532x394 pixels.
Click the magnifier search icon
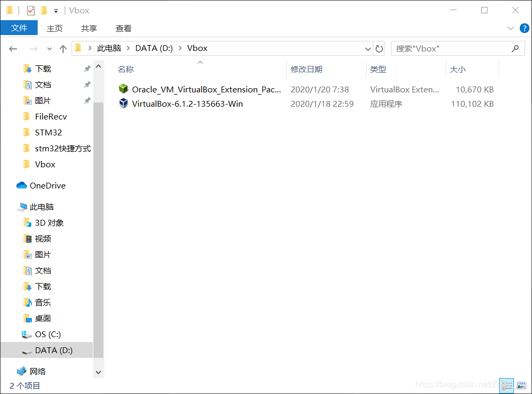pos(516,48)
